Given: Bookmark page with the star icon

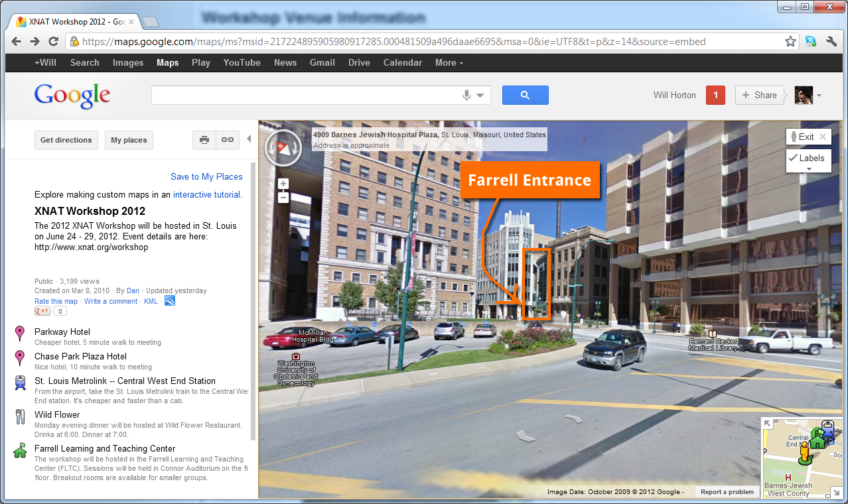Looking at the screenshot, I should [790, 41].
